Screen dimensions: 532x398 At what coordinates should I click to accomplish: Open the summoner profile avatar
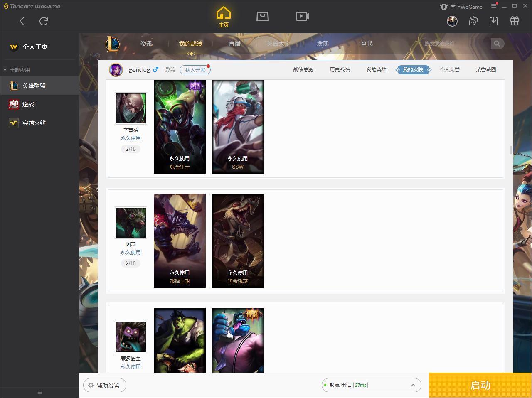click(116, 70)
